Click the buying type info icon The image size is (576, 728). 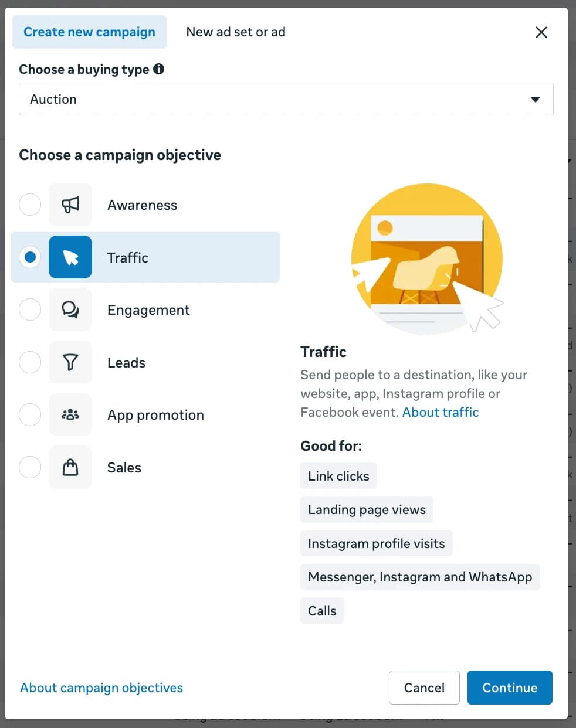click(x=159, y=69)
